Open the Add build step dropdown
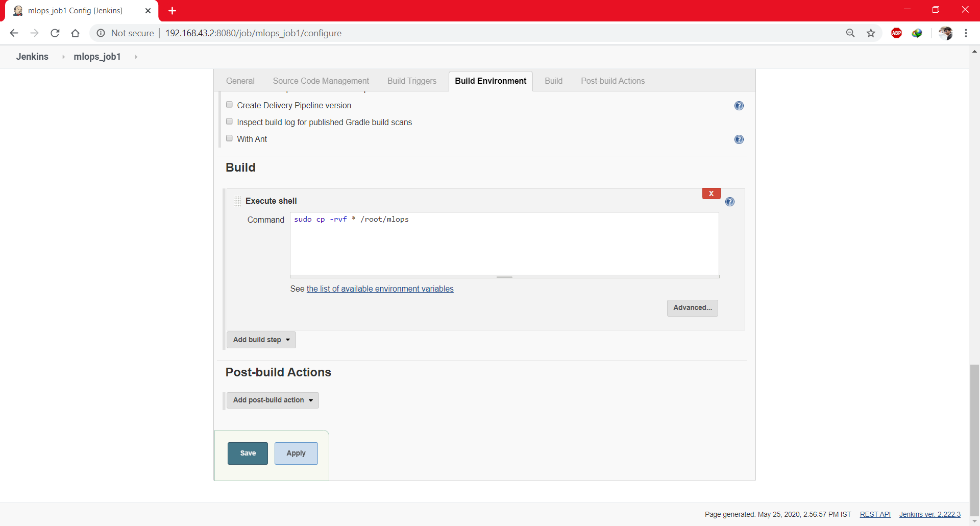Screen dimensions: 980x526 click(261, 340)
